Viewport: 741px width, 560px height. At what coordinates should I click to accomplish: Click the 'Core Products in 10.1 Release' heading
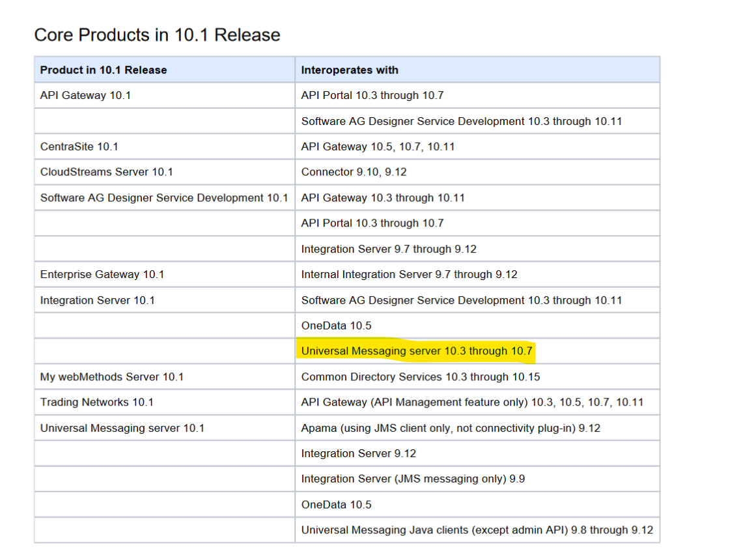pos(157,35)
